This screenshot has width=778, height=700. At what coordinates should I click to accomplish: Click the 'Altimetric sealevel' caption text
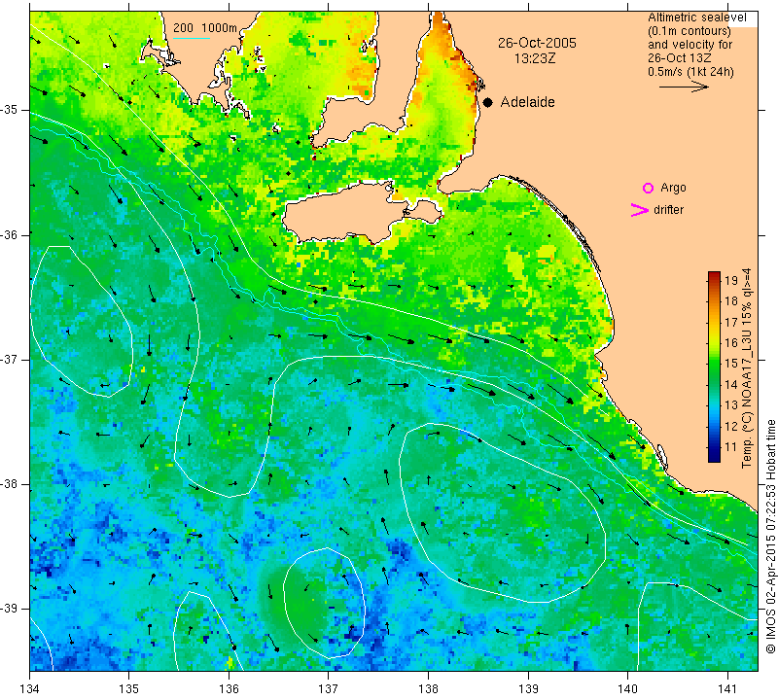(697, 17)
